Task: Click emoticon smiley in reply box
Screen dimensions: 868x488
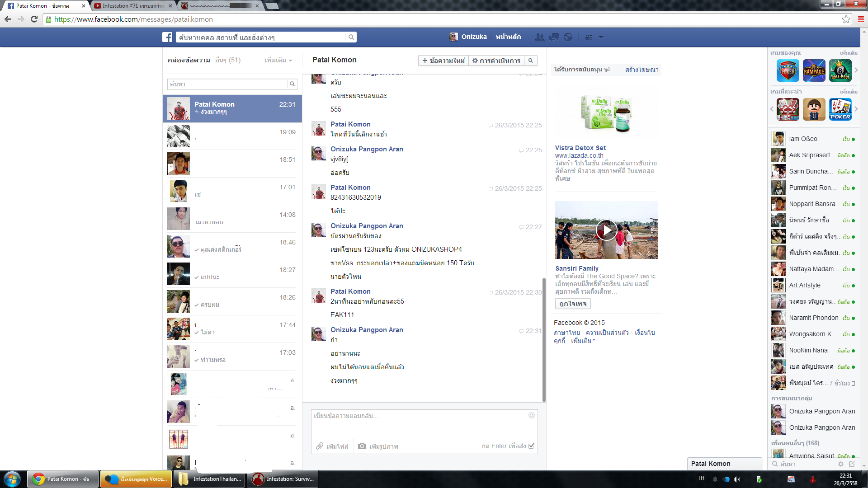Action: (x=532, y=415)
